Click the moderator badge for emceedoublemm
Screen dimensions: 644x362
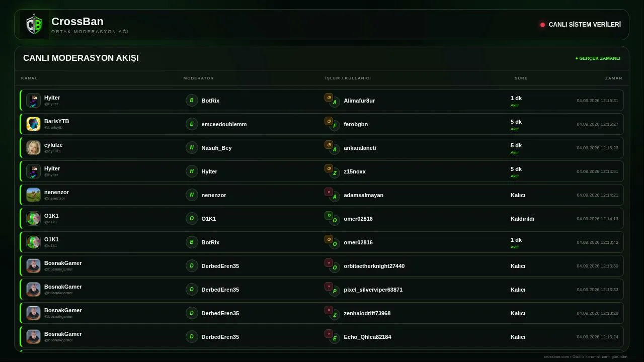point(192,124)
